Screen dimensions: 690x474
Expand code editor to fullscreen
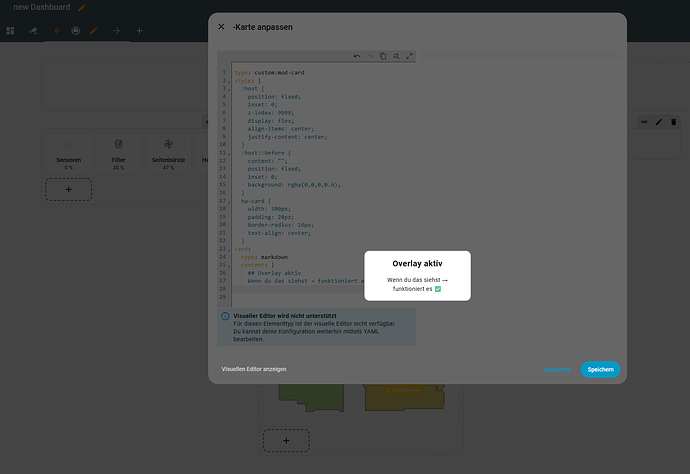tap(409, 56)
